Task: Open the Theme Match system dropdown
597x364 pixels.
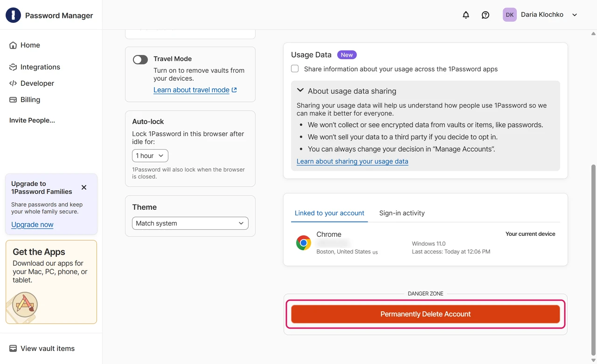Action: (x=190, y=223)
